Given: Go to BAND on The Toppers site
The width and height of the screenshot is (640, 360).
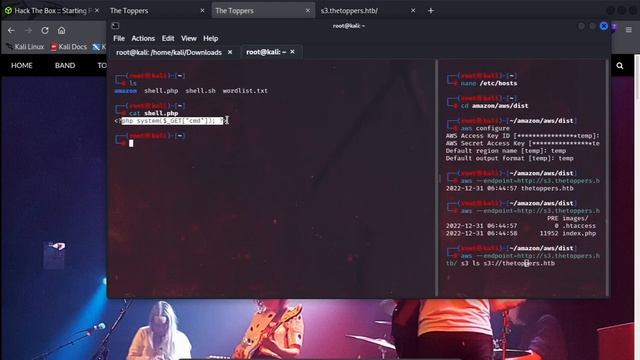Looking at the screenshot, I should [x=65, y=65].
